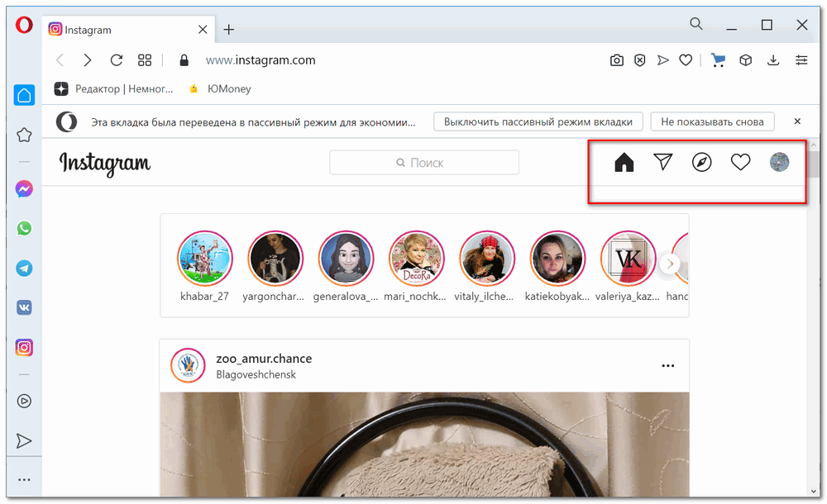This screenshot has width=827, height=504.
Task: Open Instagram in the Opera sidebar
Action: coord(24,347)
